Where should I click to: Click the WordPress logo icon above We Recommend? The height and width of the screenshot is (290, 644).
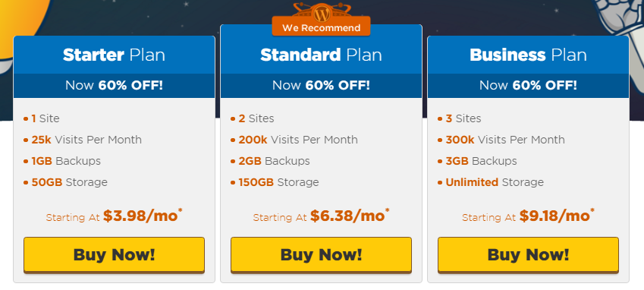tap(322, 13)
